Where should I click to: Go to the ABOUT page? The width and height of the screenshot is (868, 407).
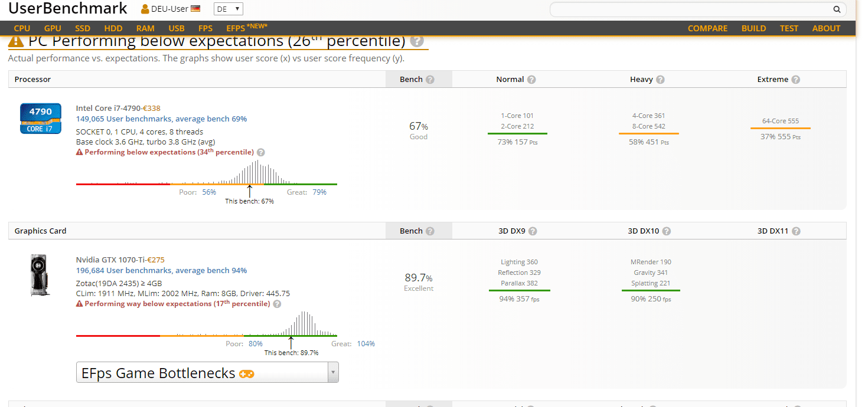(x=826, y=28)
